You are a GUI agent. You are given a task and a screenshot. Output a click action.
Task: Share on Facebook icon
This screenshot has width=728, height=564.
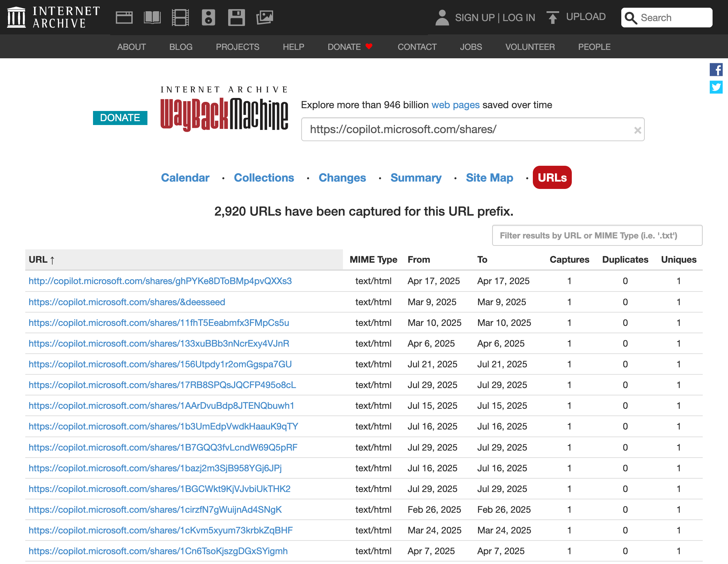pos(716,70)
